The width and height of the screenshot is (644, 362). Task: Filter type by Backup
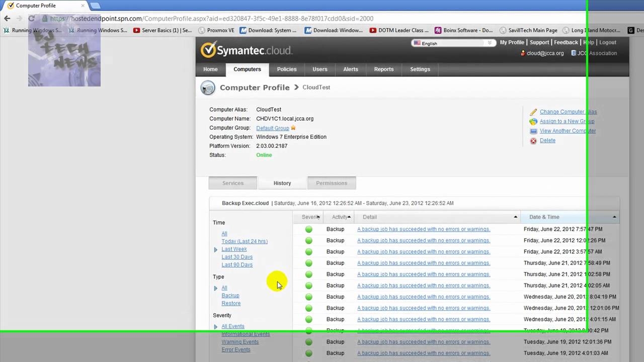(230, 296)
